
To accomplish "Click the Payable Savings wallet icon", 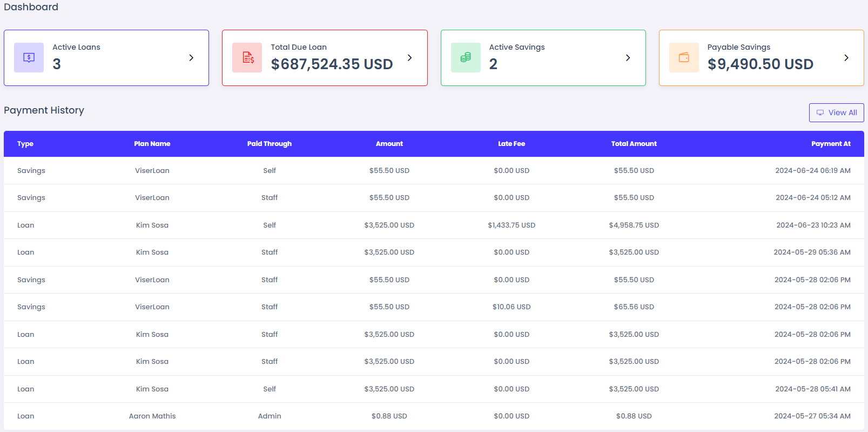I will 684,58.
